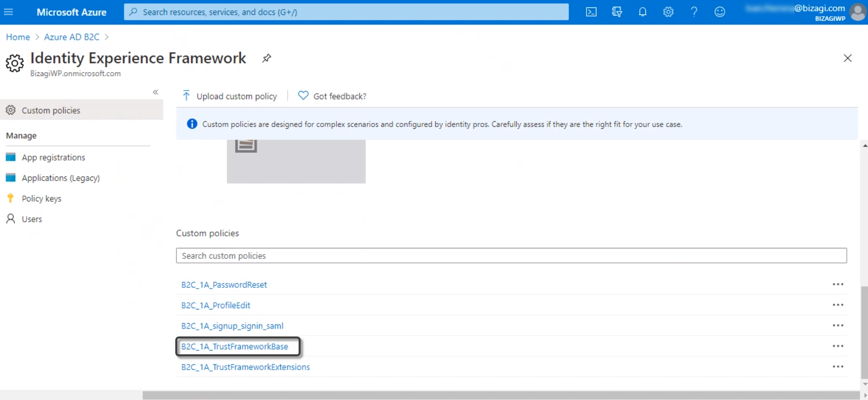Open B2C_1A_ProfileEdit policy
This screenshot has width=868, height=400.
[x=216, y=305]
